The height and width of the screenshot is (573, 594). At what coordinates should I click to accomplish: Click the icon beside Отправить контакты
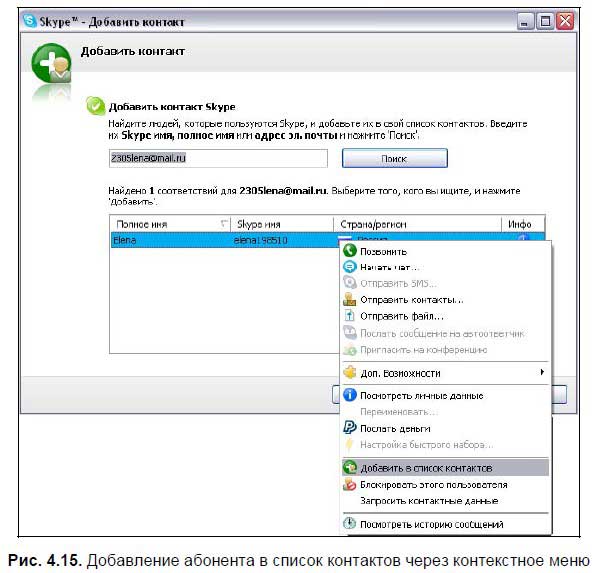pos(350,299)
